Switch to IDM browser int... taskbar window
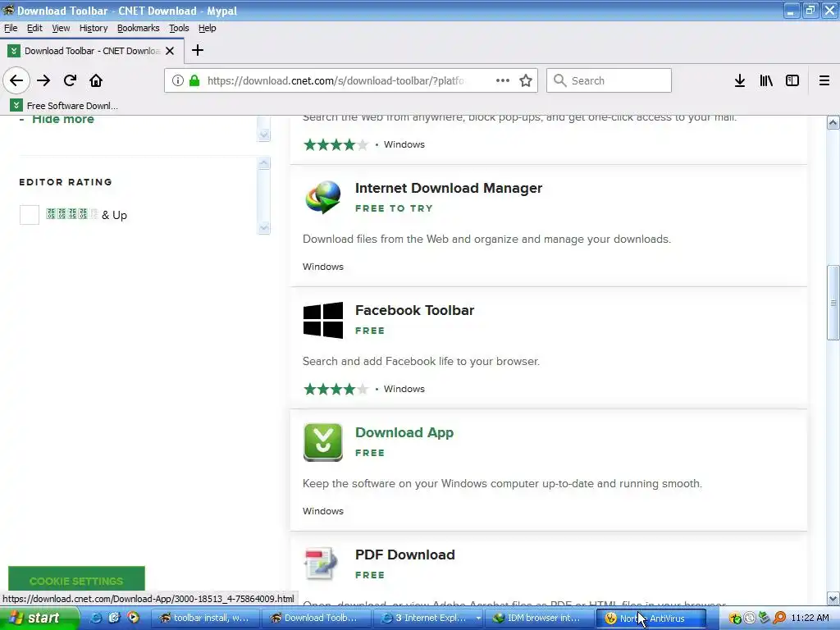This screenshot has height=630, width=840. point(540,618)
